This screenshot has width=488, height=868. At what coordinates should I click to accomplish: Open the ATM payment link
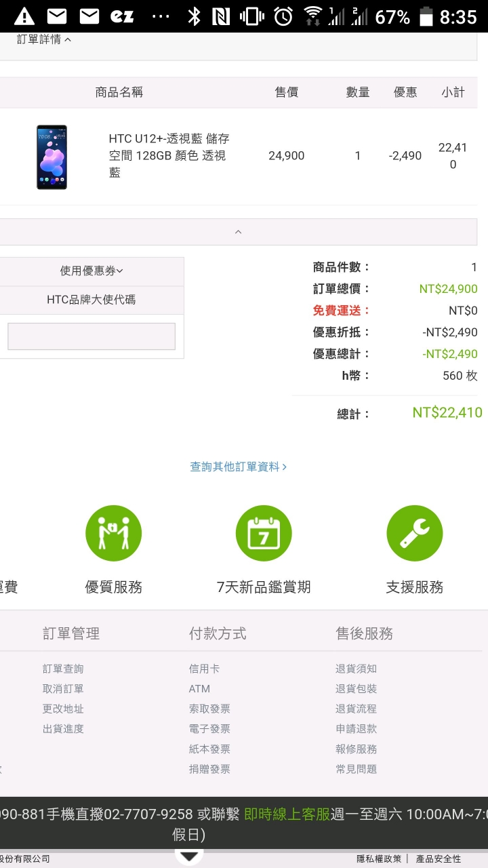[199, 689]
